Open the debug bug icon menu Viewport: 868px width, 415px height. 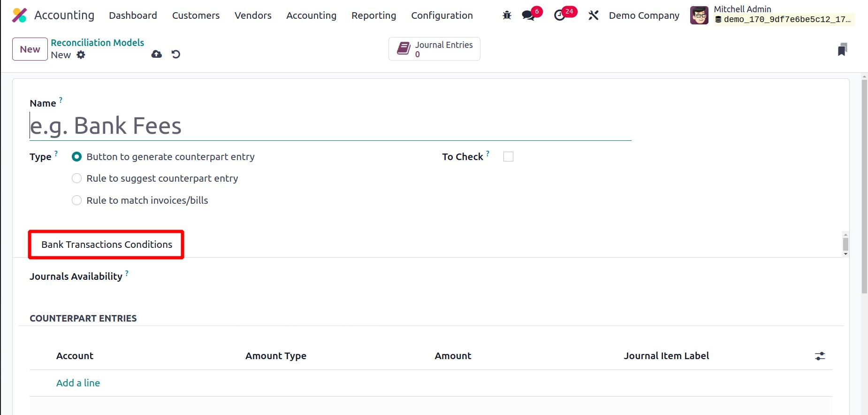507,15
